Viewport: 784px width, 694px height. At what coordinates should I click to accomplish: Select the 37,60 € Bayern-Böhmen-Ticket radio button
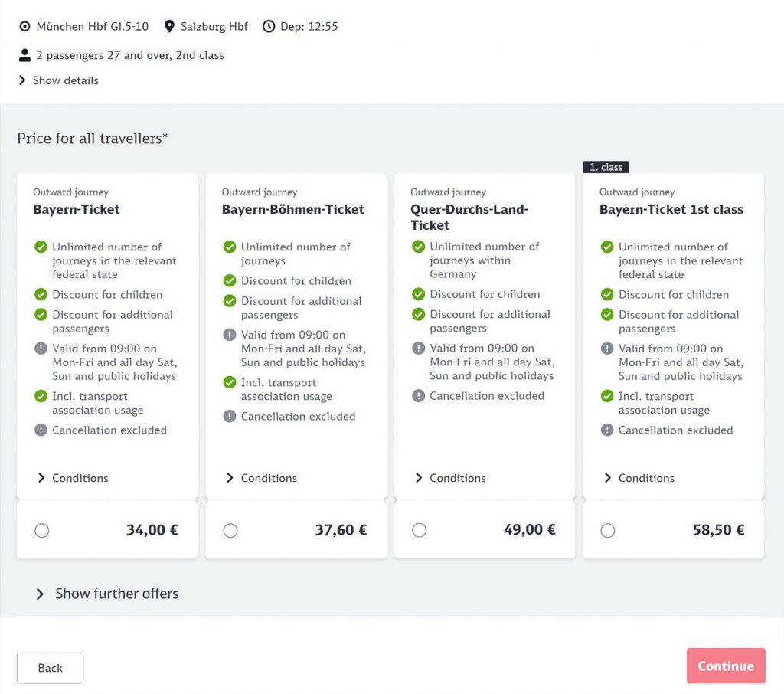(230, 530)
